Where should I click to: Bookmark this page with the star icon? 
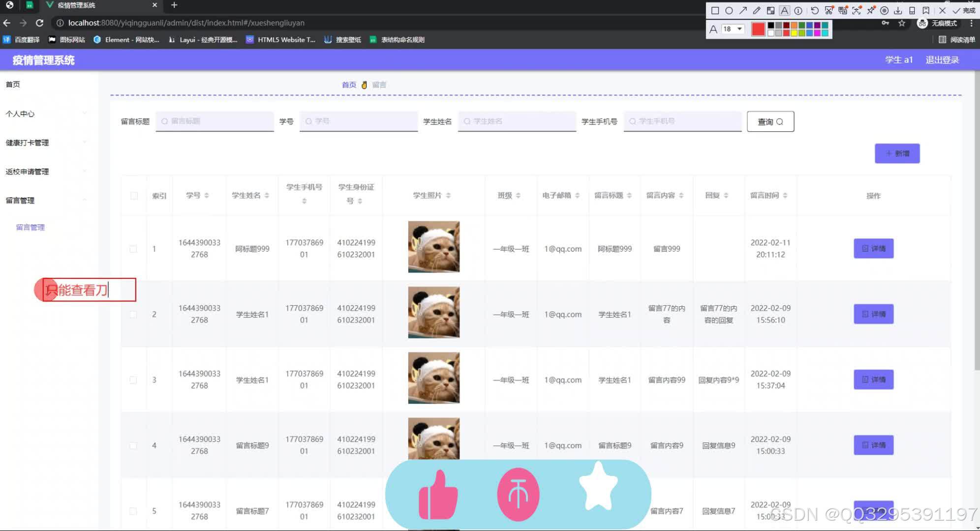pyautogui.click(x=902, y=23)
